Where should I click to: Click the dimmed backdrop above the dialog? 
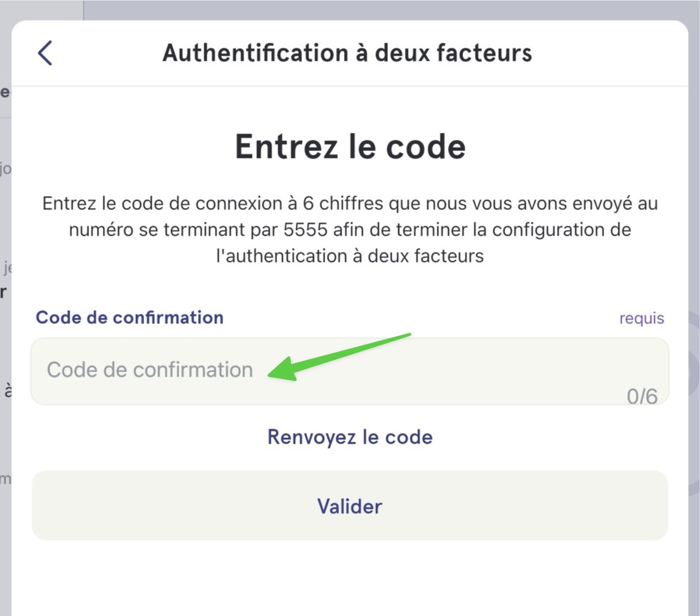click(384, 9)
